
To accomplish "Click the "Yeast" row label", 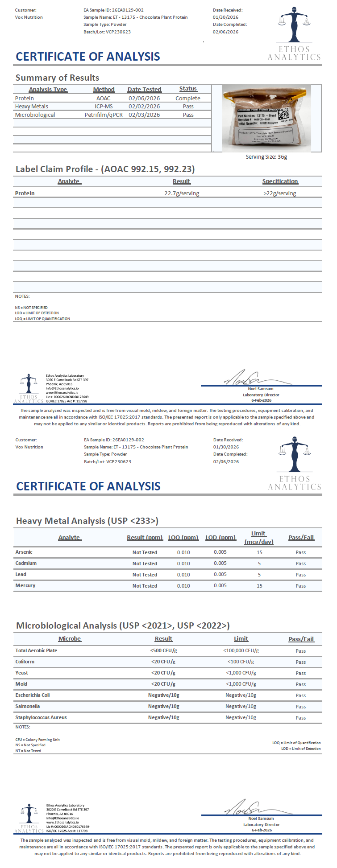I will pos(21,673).
